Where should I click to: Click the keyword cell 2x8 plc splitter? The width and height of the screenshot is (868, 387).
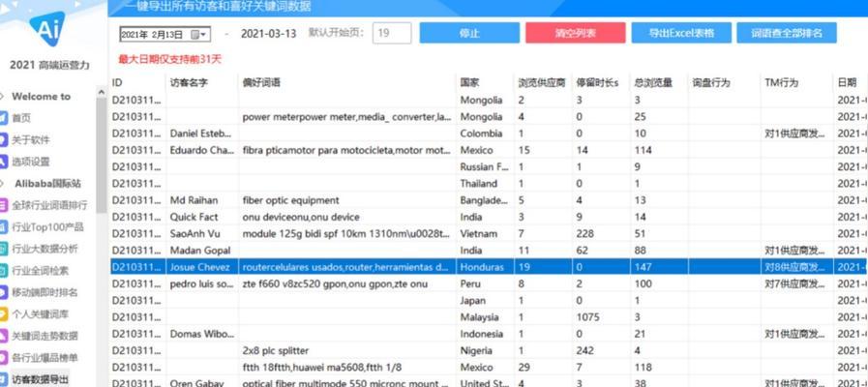(276, 350)
